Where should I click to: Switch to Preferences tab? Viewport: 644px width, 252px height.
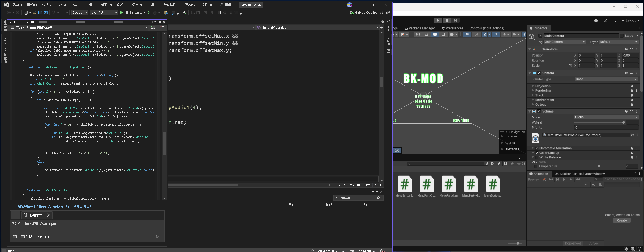tap(452, 28)
